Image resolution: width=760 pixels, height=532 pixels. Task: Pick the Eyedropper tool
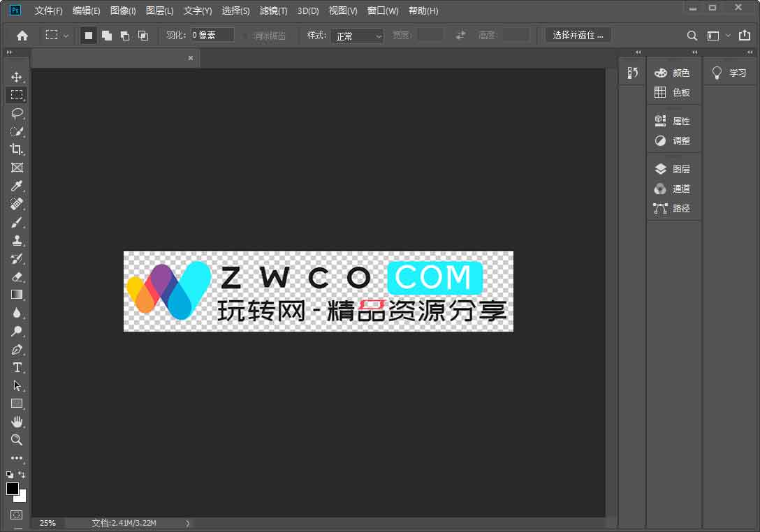pos(17,186)
